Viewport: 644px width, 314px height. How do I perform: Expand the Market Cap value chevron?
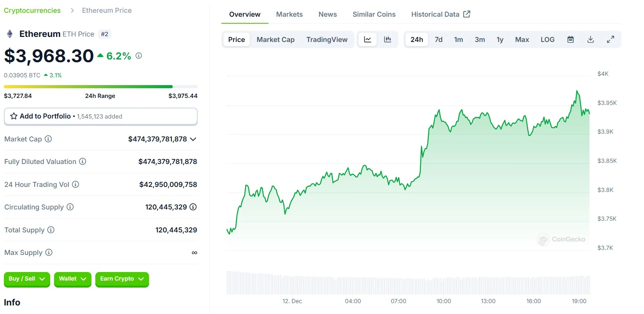click(193, 139)
